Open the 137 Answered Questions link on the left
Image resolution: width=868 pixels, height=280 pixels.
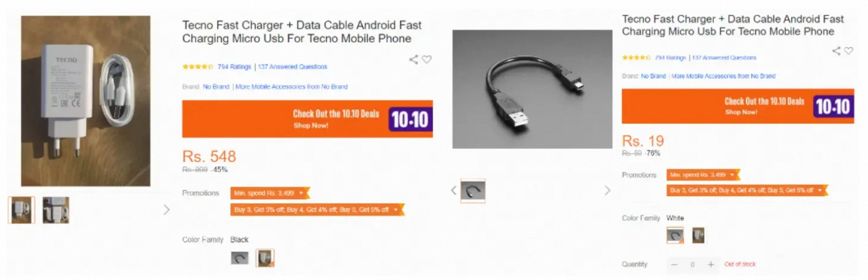tap(293, 67)
